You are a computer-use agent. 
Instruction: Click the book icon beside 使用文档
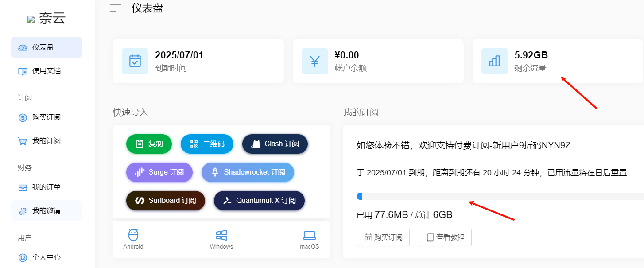click(23, 71)
